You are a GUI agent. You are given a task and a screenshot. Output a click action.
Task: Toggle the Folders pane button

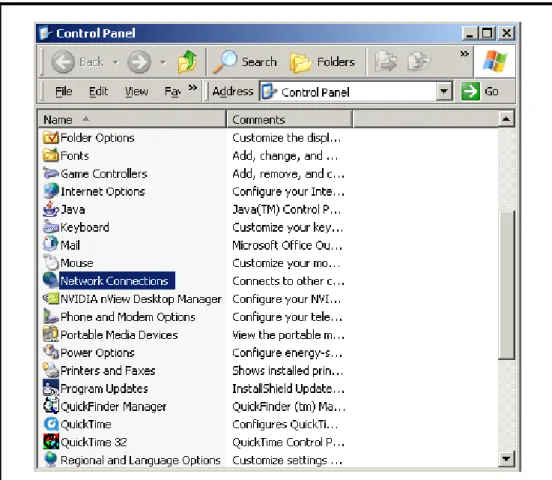click(322, 62)
